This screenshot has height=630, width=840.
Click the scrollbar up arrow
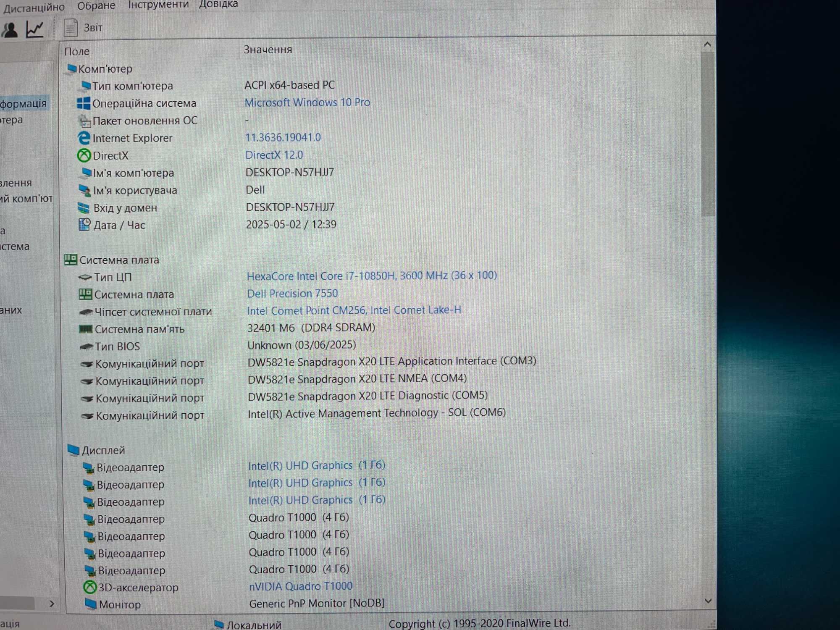pyautogui.click(x=707, y=45)
